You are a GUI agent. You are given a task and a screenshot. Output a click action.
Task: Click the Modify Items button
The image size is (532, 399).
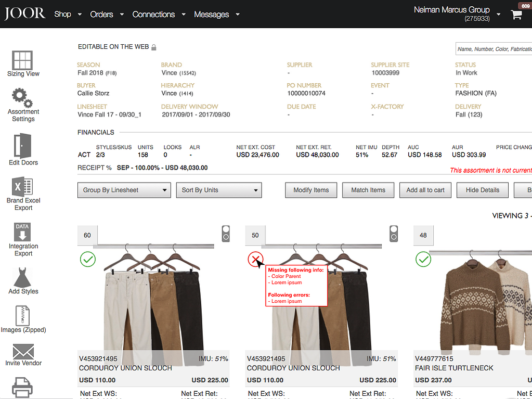tap(311, 190)
